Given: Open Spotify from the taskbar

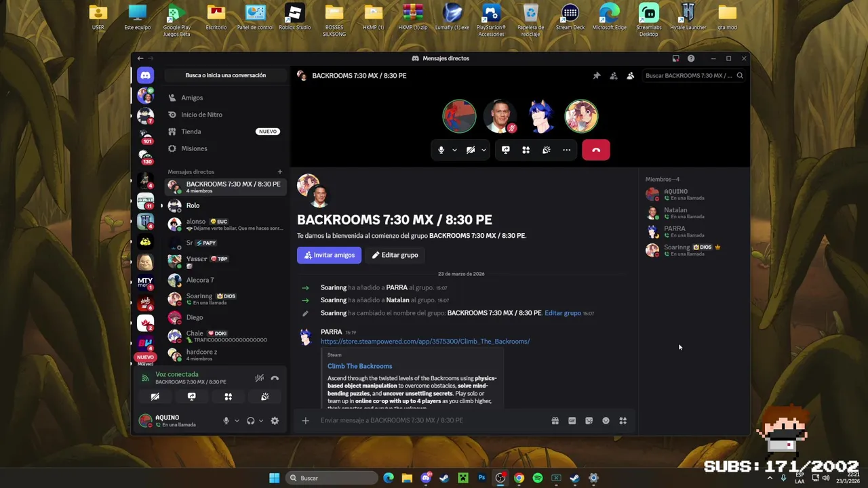Looking at the screenshot, I should (537, 478).
